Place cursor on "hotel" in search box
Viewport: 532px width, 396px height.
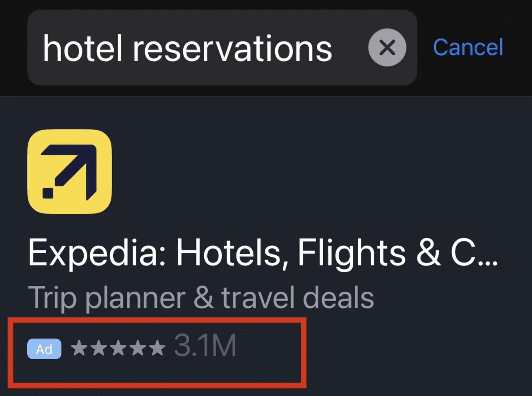82,49
